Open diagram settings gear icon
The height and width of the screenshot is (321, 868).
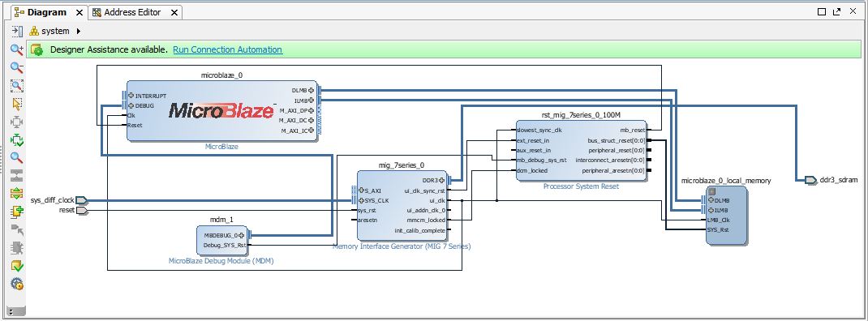[x=17, y=285]
